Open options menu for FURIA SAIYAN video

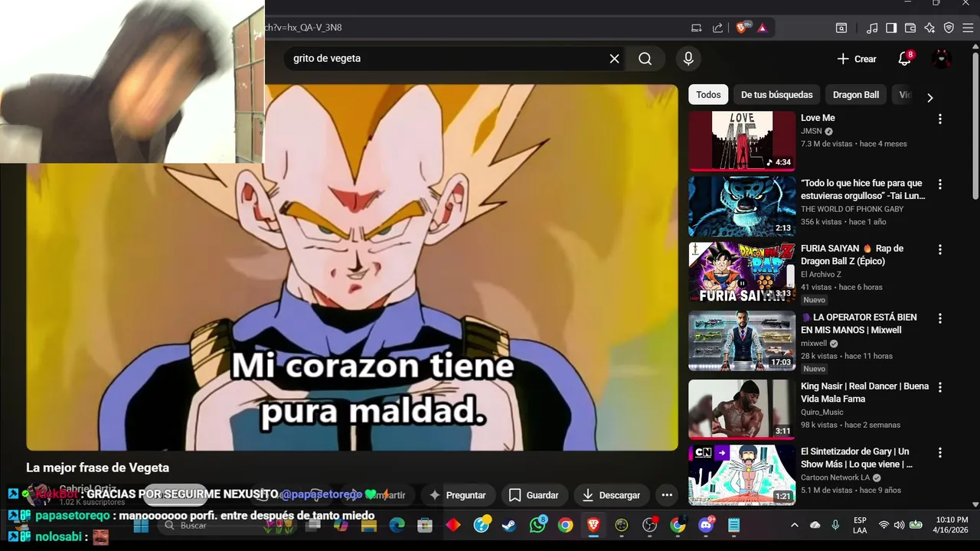coord(940,249)
